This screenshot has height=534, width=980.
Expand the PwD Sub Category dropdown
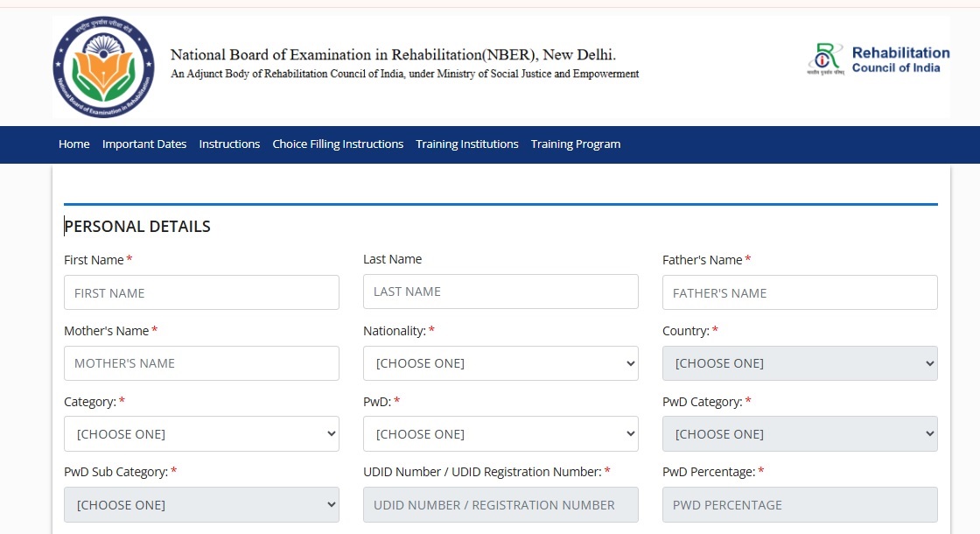click(x=201, y=505)
